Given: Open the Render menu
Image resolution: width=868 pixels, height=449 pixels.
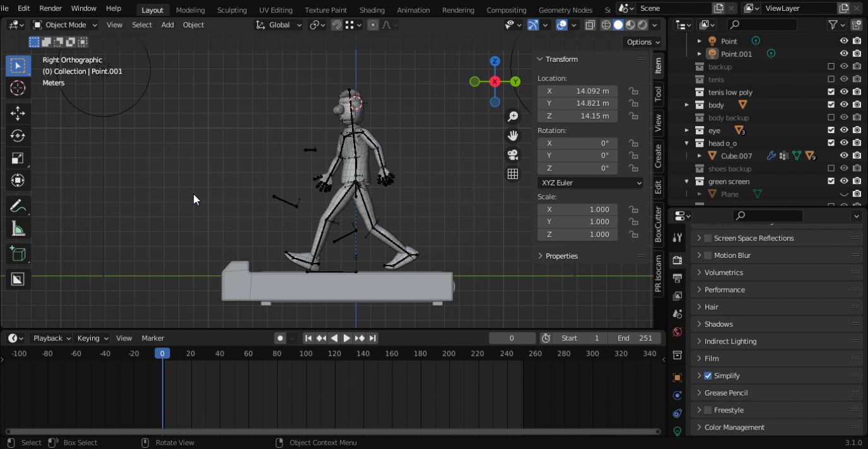Looking at the screenshot, I should pyautogui.click(x=50, y=8).
